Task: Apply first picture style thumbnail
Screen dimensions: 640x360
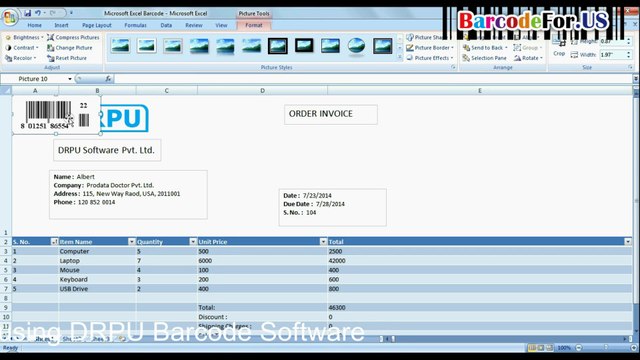Action: tap(120, 46)
